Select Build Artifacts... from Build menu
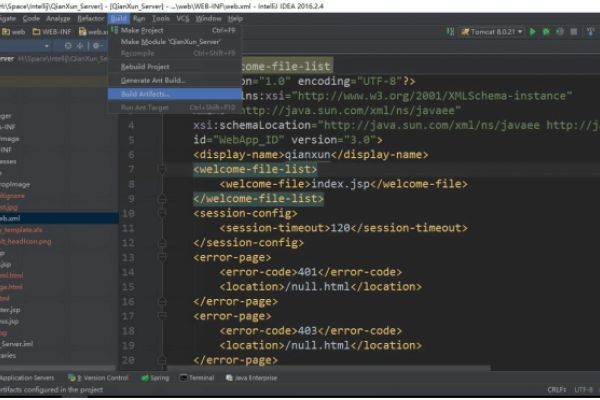This screenshot has width=600, height=400. point(145,93)
